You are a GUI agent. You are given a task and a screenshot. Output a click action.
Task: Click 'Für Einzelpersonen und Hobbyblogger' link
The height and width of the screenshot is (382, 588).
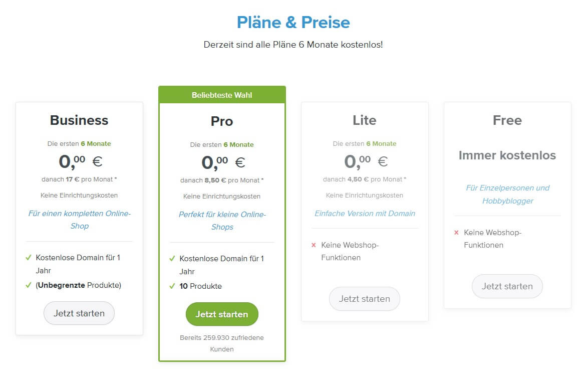coord(507,195)
